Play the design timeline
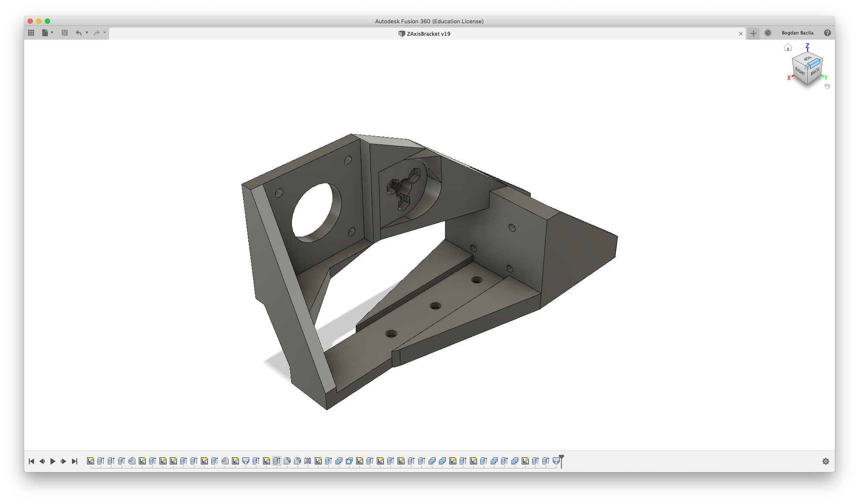 tap(53, 461)
